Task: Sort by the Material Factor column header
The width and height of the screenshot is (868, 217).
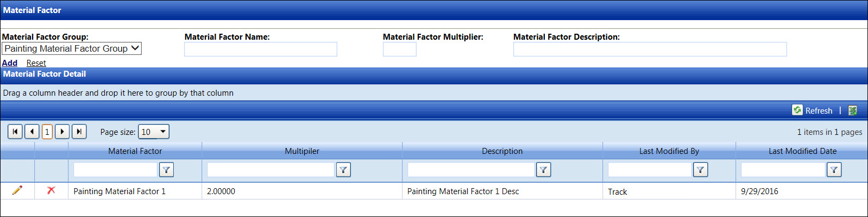Action: (x=135, y=151)
